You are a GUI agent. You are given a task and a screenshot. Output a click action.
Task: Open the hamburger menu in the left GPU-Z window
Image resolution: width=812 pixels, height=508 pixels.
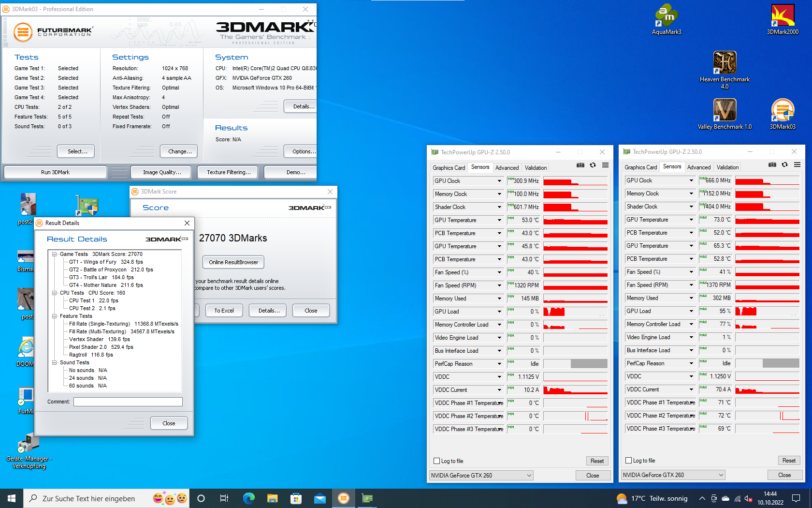click(x=605, y=165)
